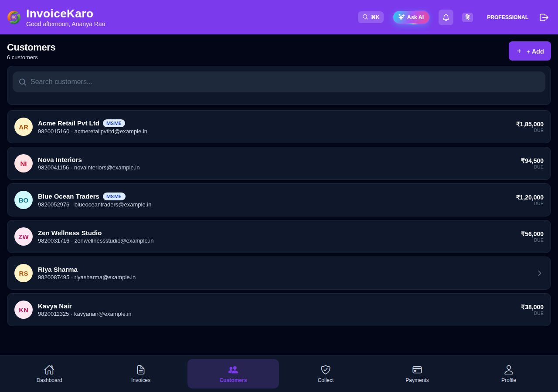Screen dimensions: 558x392
Task: Go to Dashboard from bottom navigation
Action: coord(49,374)
